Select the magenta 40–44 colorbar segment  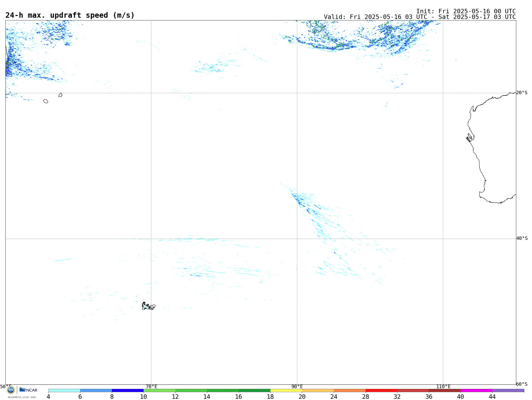476,390
